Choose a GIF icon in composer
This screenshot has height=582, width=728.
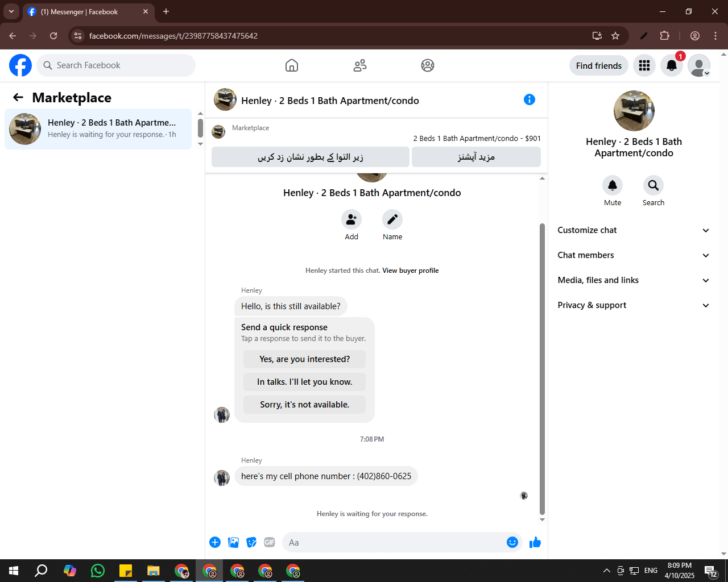pos(270,542)
